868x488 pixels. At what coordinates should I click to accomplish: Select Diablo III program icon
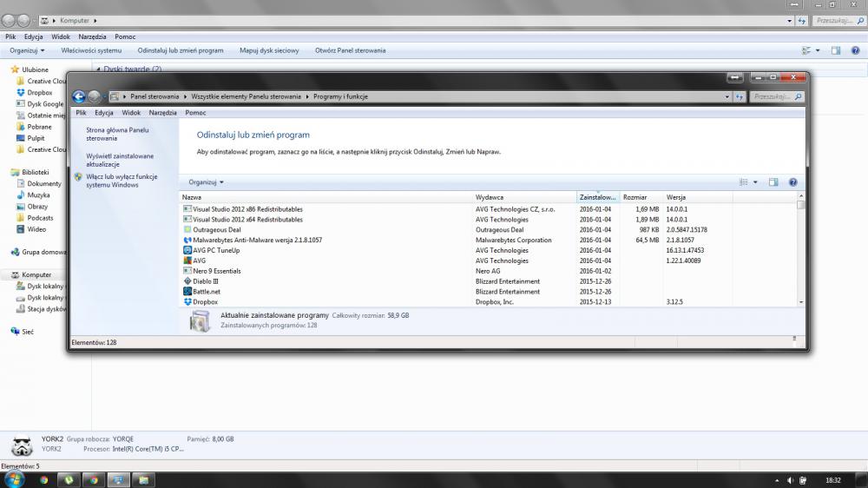(187, 281)
